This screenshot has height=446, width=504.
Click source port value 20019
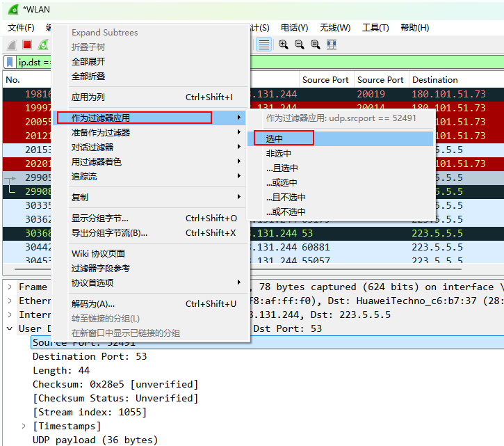click(x=371, y=94)
